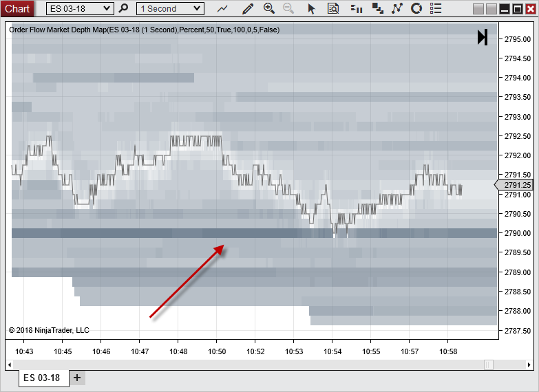Select the cursor pointer tool
The width and height of the screenshot is (539, 392).
pyautogui.click(x=311, y=8)
